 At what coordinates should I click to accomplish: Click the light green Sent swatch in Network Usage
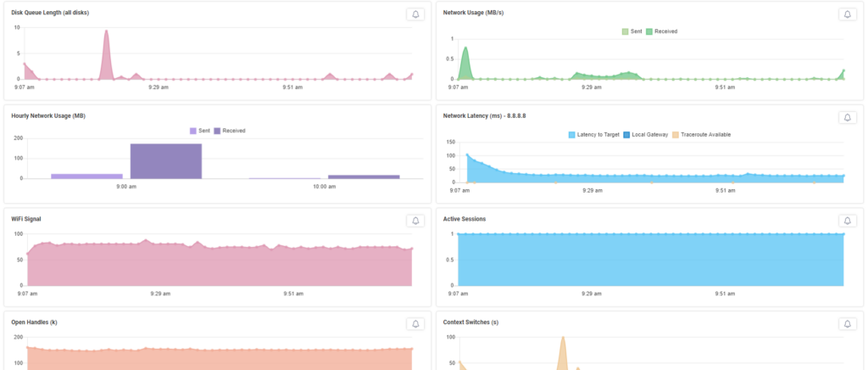click(x=625, y=31)
